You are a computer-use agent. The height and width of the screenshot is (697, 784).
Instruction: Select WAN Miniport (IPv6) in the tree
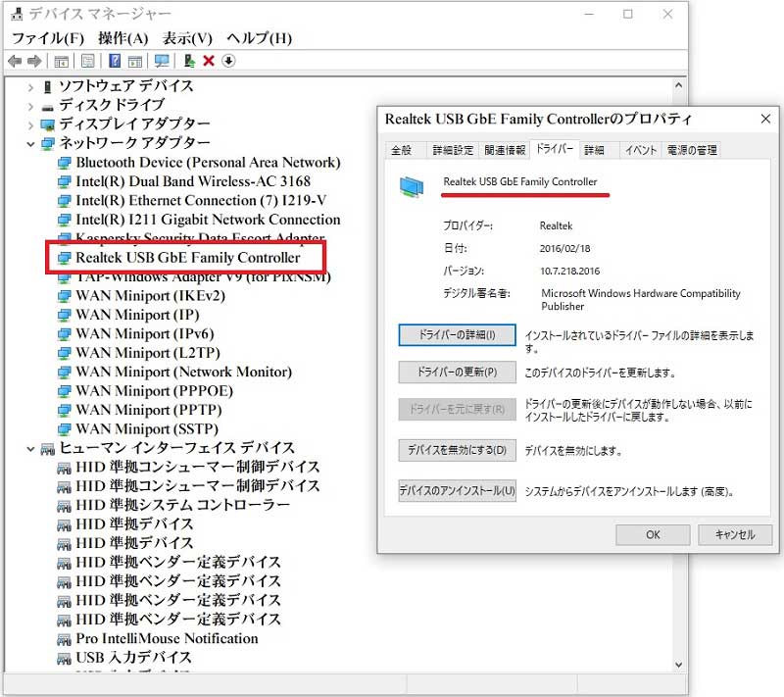145,334
